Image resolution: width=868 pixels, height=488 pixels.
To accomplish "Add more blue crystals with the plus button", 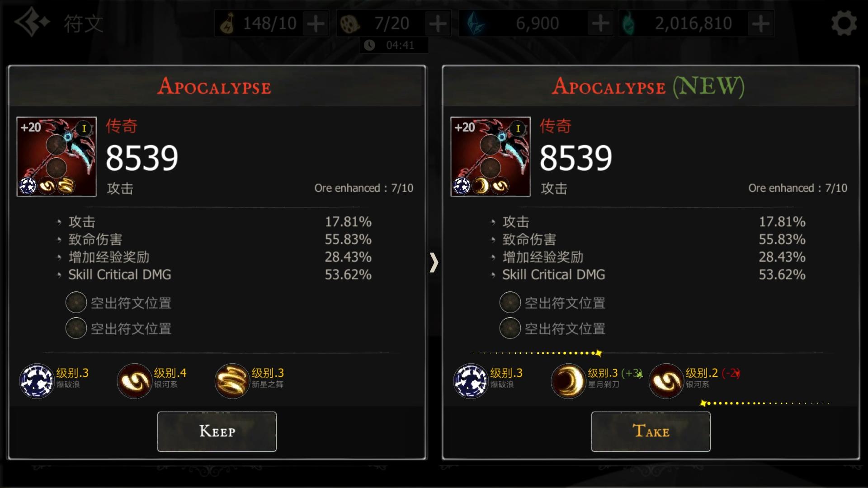I will click(600, 23).
